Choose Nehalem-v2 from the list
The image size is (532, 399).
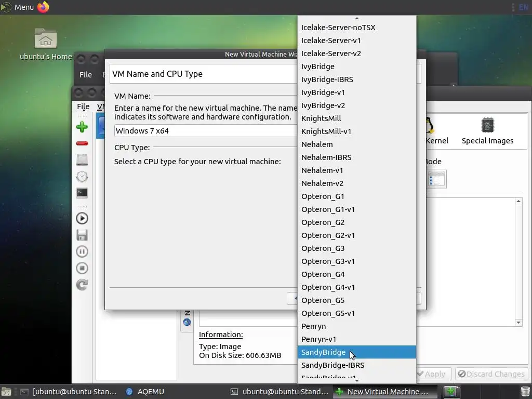(356, 183)
